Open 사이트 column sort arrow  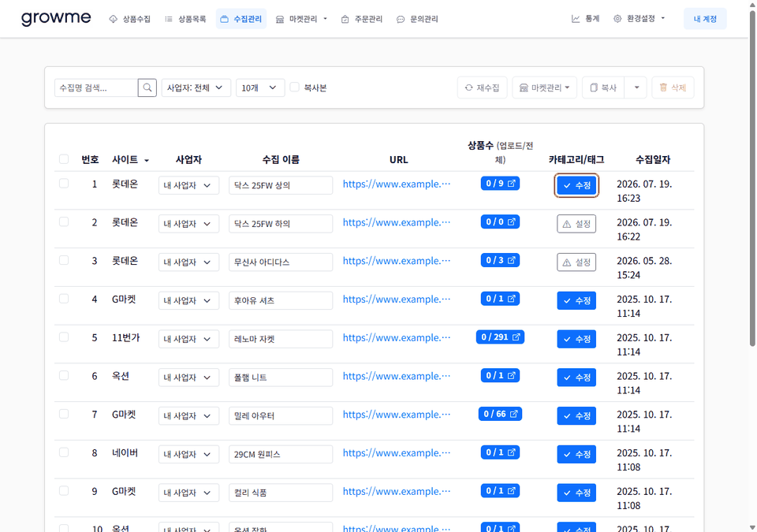pyautogui.click(x=147, y=160)
